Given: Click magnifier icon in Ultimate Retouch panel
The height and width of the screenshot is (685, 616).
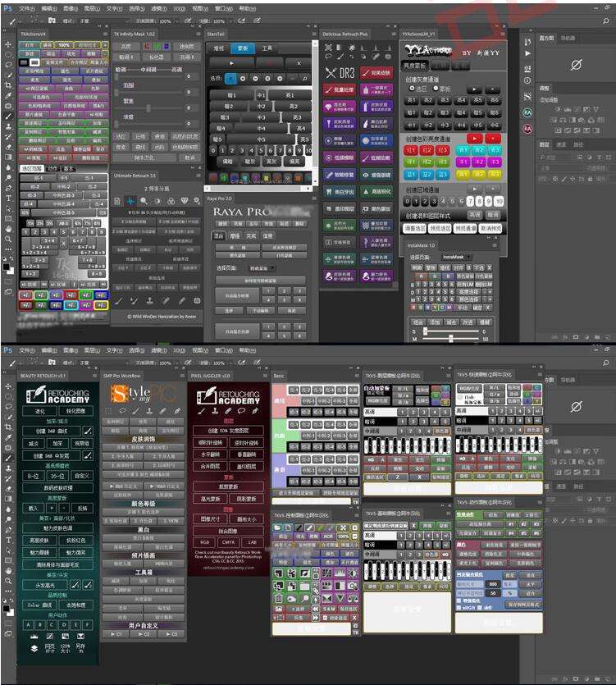Looking at the screenshot, I should 144,201.
